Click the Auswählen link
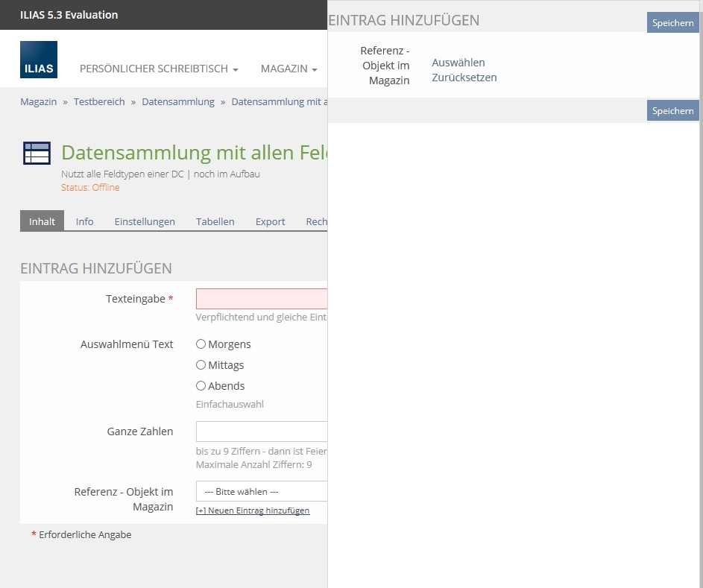Screen dimensions: 703x588 (458, 63)
